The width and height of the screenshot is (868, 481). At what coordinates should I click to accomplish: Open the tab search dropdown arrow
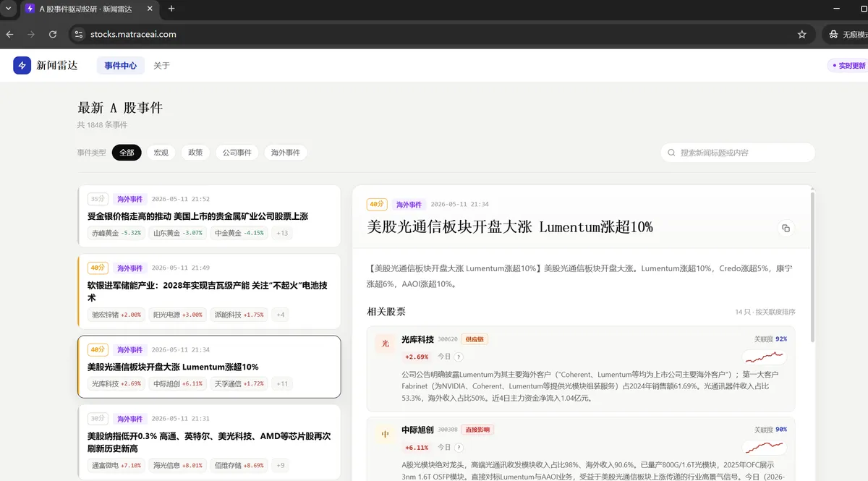(7, 9)
